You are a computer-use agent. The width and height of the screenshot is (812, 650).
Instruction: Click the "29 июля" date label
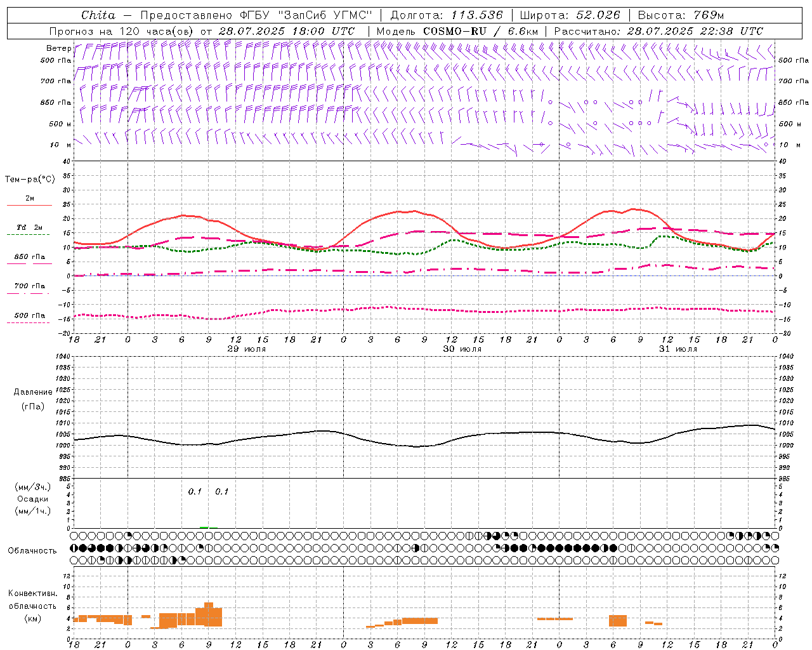pyautogui.click(x=247, y=349)
